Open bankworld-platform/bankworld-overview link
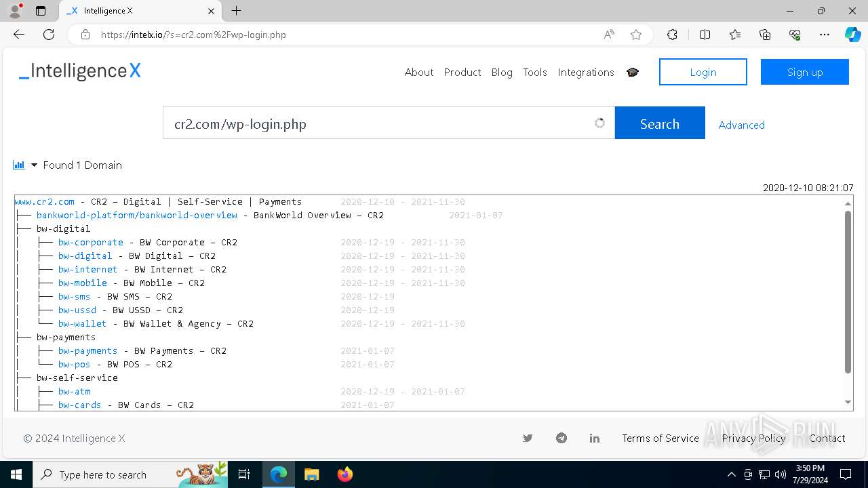This screenshot has width=868, height=488. 137,215
